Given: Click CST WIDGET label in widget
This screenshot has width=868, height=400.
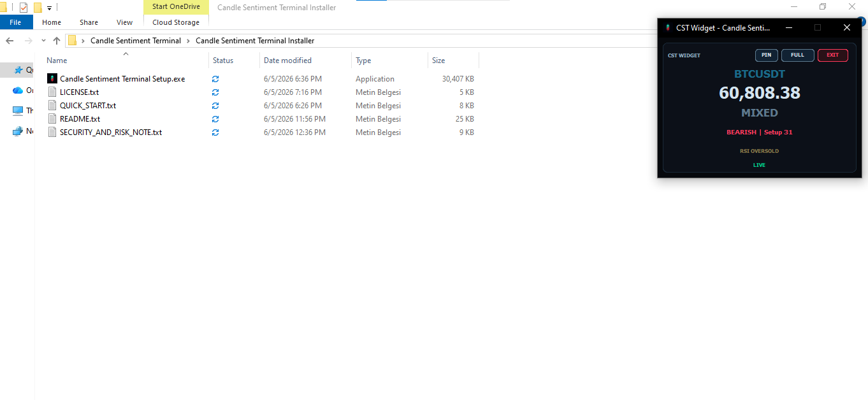Looking at the screenshot, I should pyautogui.click(x=684, y=55).
